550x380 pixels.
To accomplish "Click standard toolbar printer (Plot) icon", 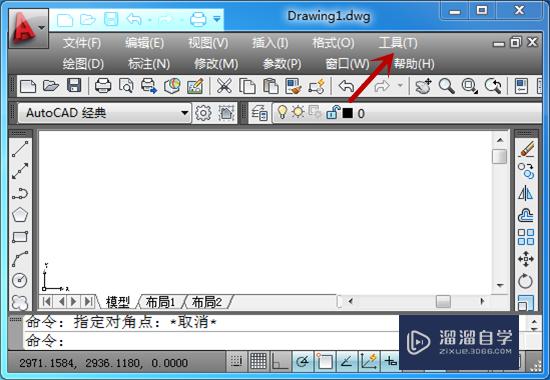I will [103, 86].
